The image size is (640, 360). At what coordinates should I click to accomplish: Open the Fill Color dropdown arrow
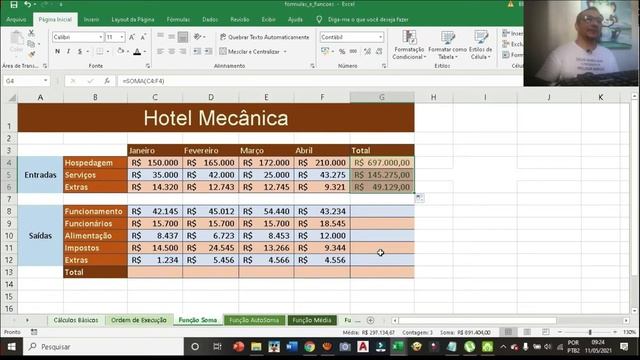(x=128, y=51)
